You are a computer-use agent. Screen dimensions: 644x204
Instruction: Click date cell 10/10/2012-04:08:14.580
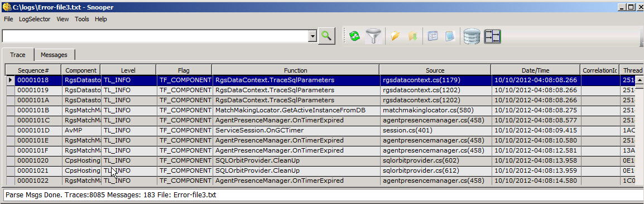(x=536, y=181)
